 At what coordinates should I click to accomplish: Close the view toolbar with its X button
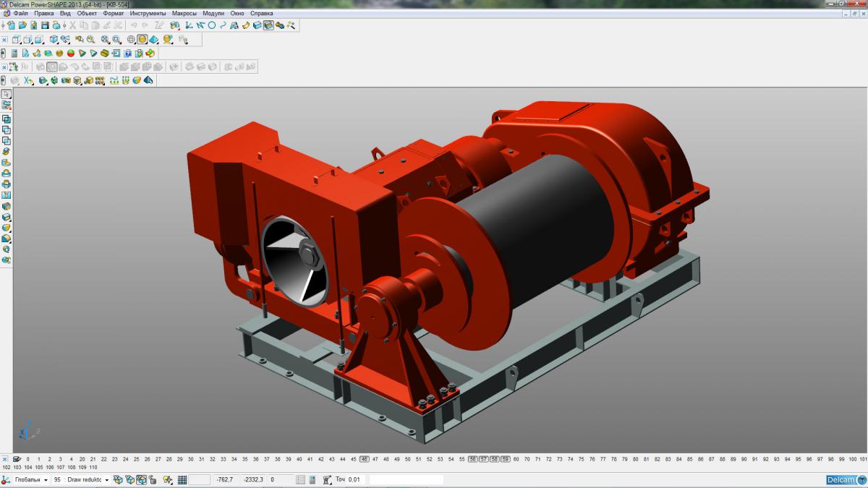4,40
